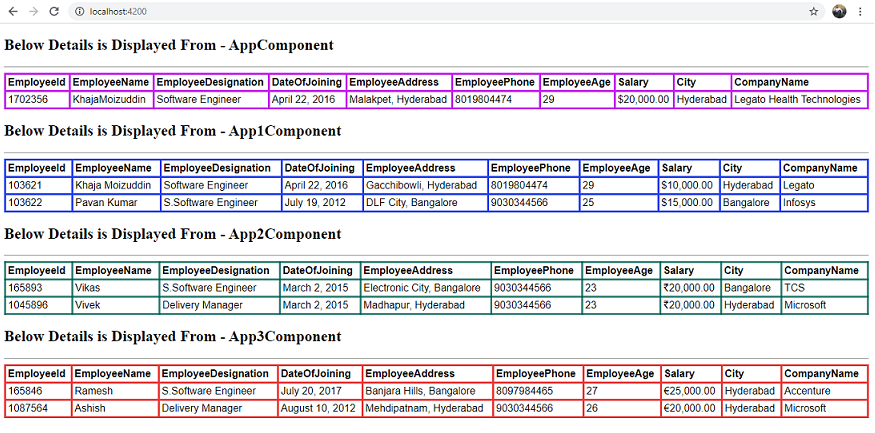The image size is (875, 433).
Task: Click the address Gacchibowli, Hyderabad
Action: coord(421,185)
